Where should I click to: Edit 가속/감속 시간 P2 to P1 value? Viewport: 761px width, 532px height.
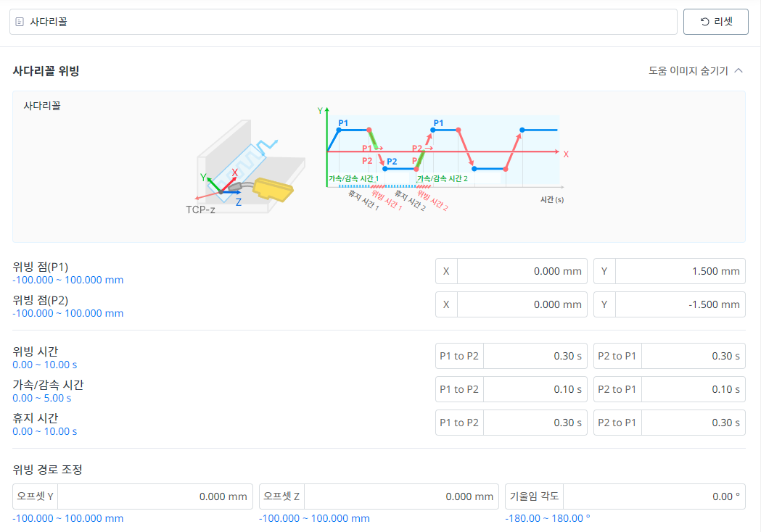[x=692, y=389]
